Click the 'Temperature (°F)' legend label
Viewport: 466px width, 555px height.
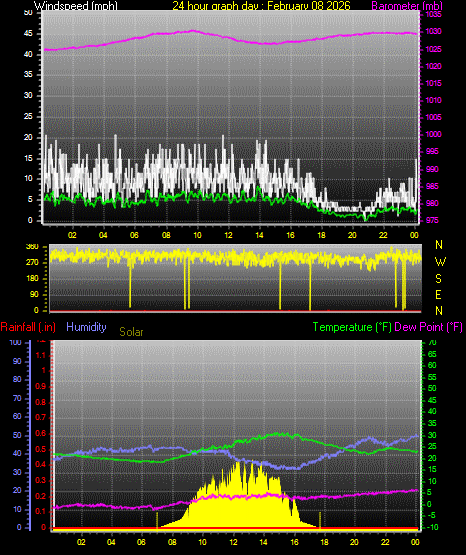point(352,327)
